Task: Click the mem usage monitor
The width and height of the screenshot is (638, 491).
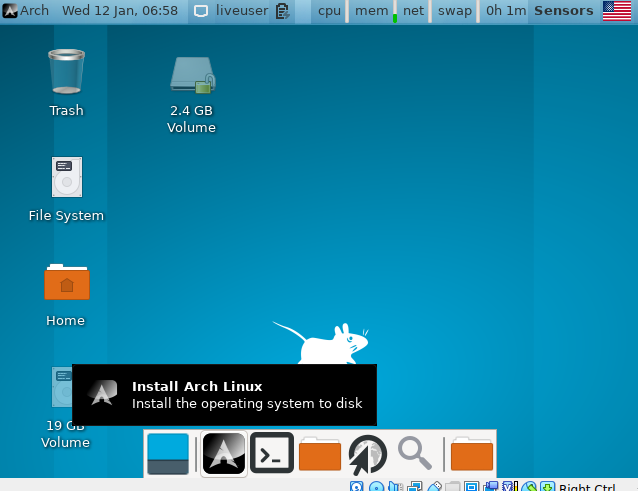Action: (x=372, y=11)
